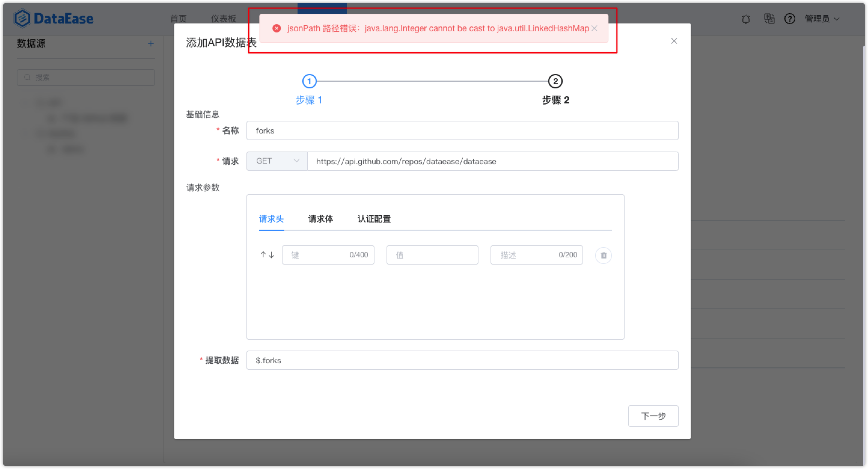Click the 请求参数 section label
This screenshot has width=868, height=469.
click(x=203, y=188)
